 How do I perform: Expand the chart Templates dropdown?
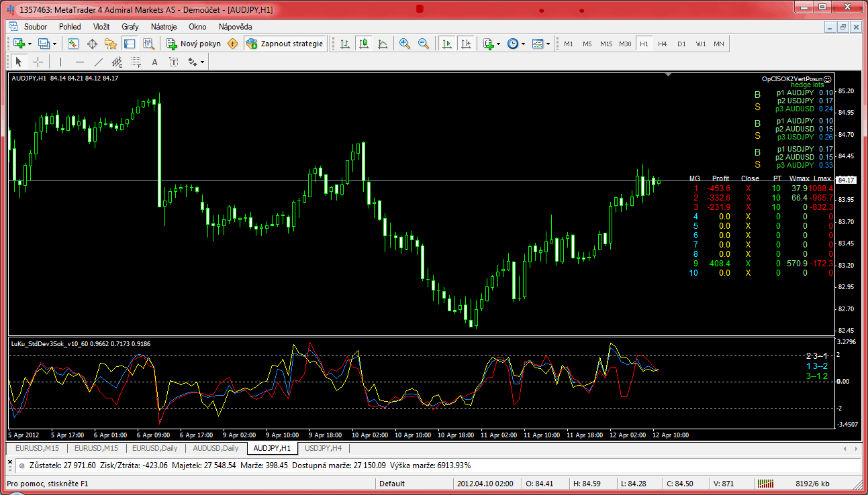541,44
